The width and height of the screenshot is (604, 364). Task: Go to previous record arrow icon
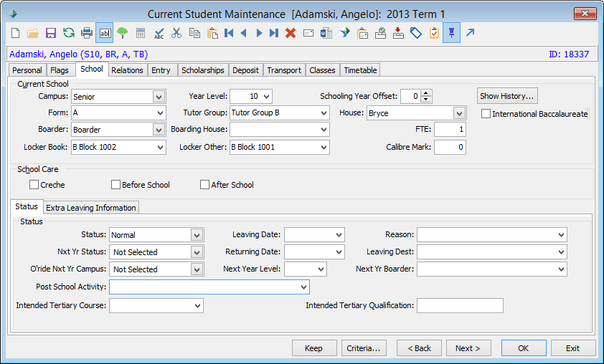click(x=243, y=33)
